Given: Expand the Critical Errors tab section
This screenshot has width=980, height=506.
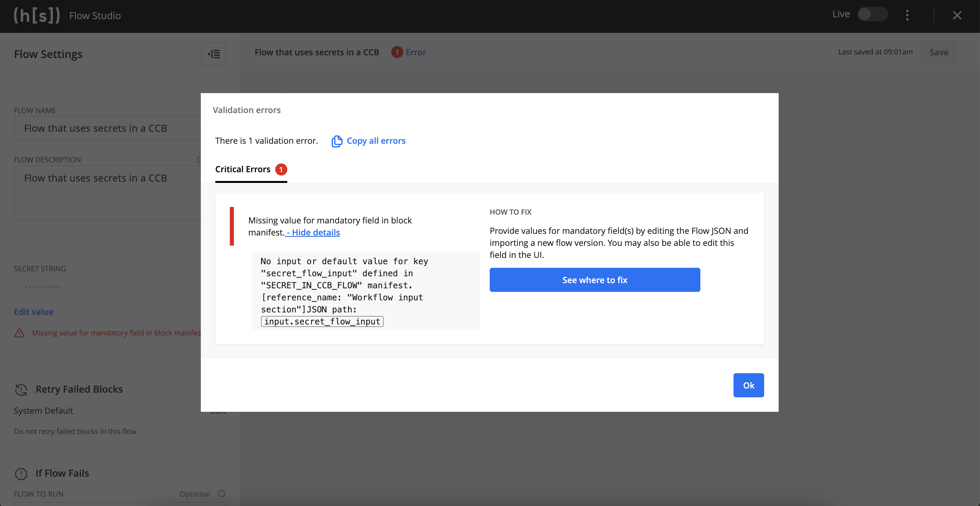Looking at the screenshot, I should [x=251, y=169].
